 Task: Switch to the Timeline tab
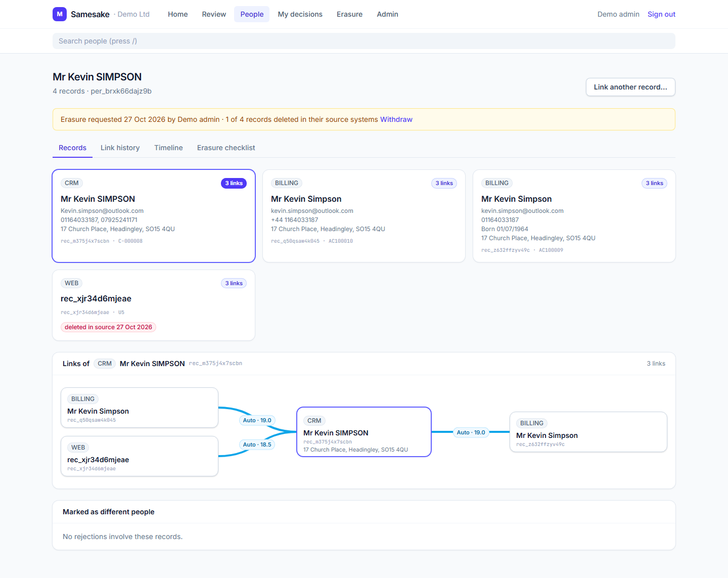[168, 148]
